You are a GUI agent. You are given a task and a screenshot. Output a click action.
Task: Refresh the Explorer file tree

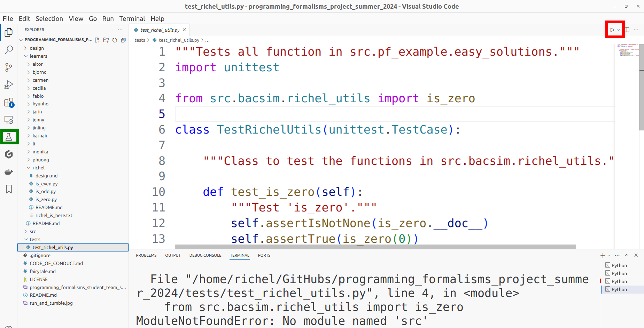(115, 40)
